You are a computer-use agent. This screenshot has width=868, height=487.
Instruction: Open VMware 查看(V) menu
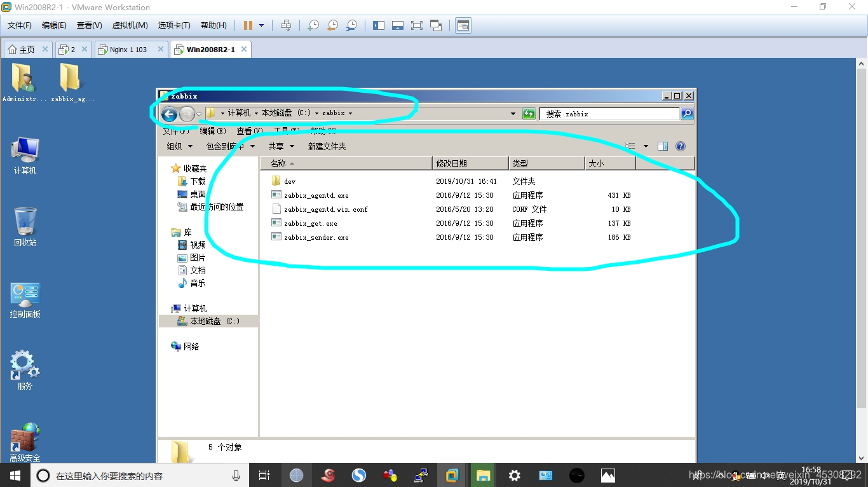pyautogui.click(x=89, y=25)
